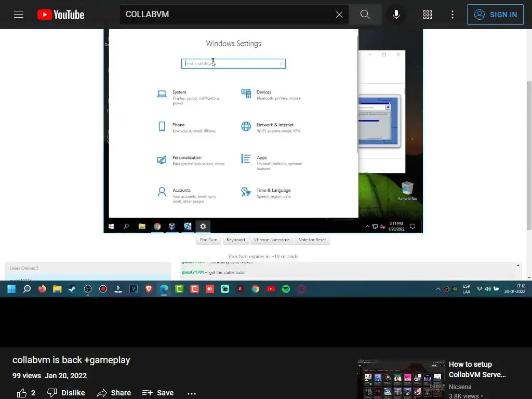Image resolution: width=532 pixels, height=399 pixels.
Task: Open Chrome in the VM taskbar
Action: point(157,227)
